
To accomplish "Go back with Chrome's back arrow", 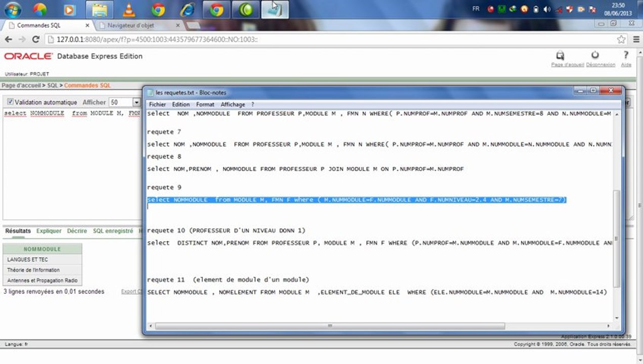I will [9, 39].
